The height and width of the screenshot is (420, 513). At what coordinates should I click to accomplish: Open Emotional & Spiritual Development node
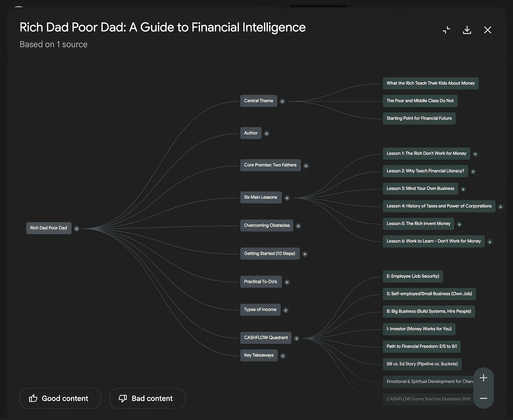point(428,382)
